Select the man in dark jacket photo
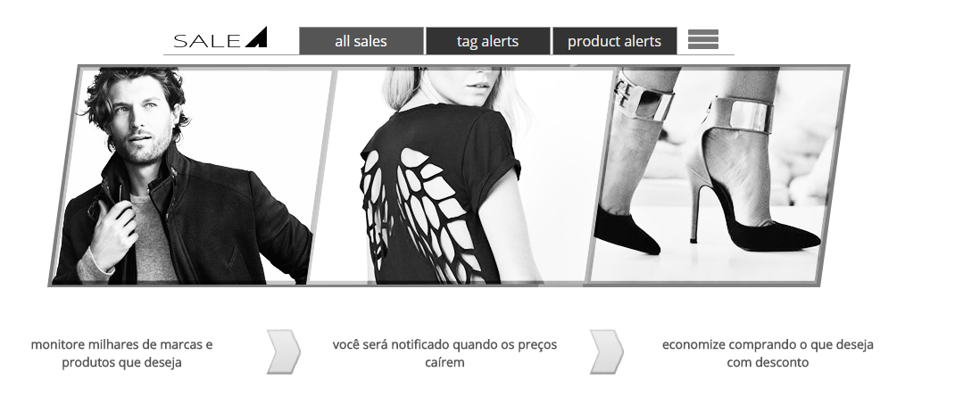The image size is (980, 405). pyautogui.click(x=192, y=176)
